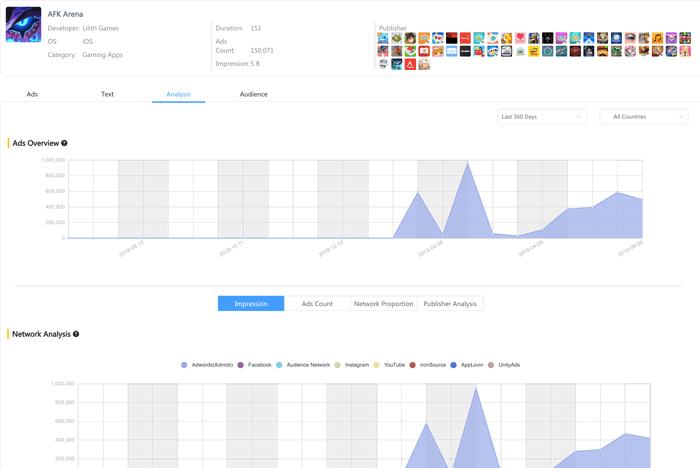Screen dimensions: 700x468
Task: Select the isometric green farm publisher icon
Action: click(x=397, y=38)
